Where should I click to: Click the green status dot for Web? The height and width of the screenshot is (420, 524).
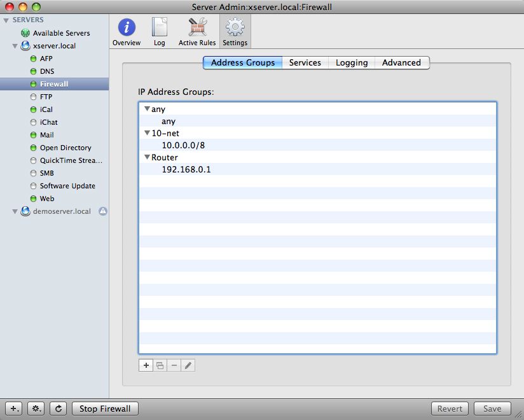pos(33,199)
